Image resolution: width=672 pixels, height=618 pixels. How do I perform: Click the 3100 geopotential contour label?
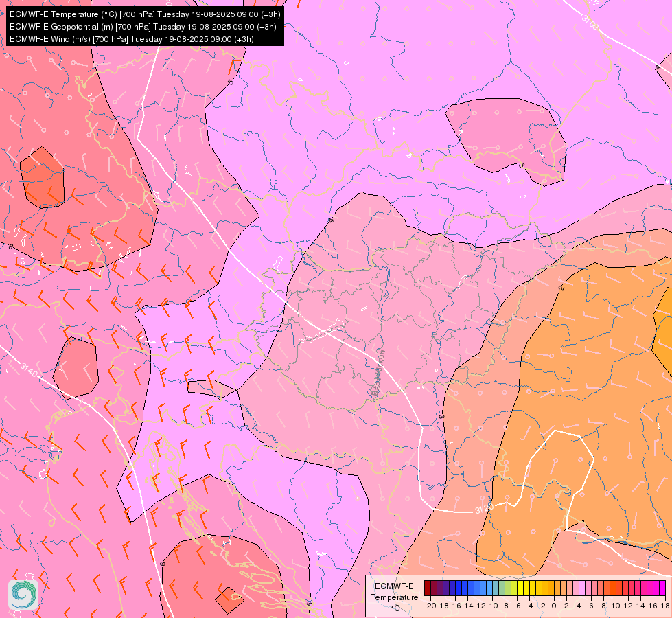[590, 22]
